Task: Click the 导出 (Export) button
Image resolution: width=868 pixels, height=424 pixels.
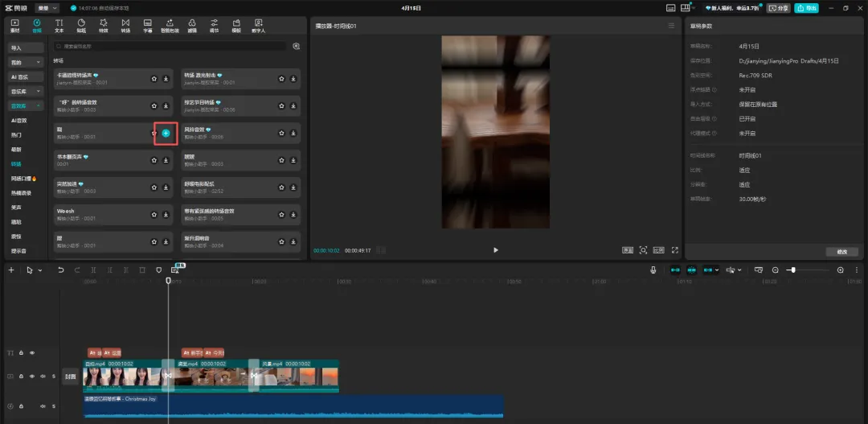Action: (806, 8)
